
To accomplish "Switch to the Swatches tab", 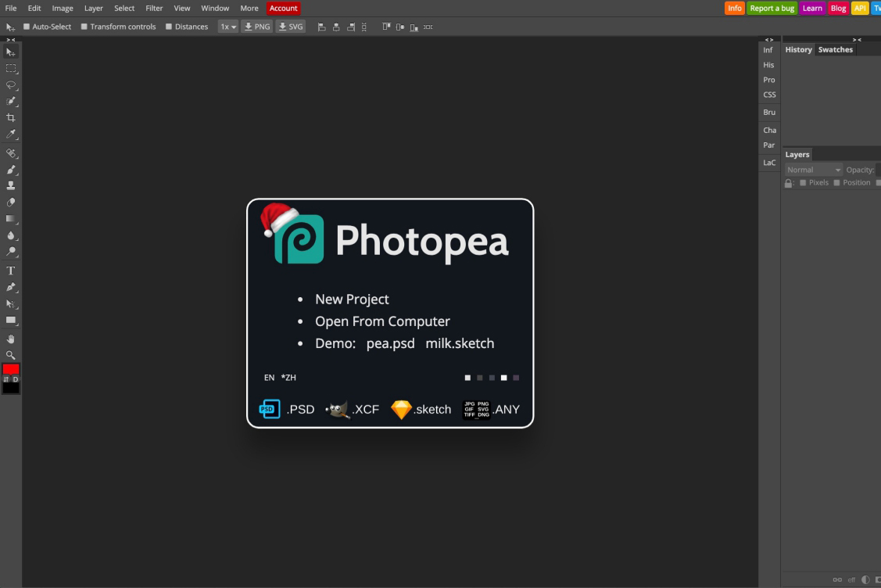I will point(836,48).
